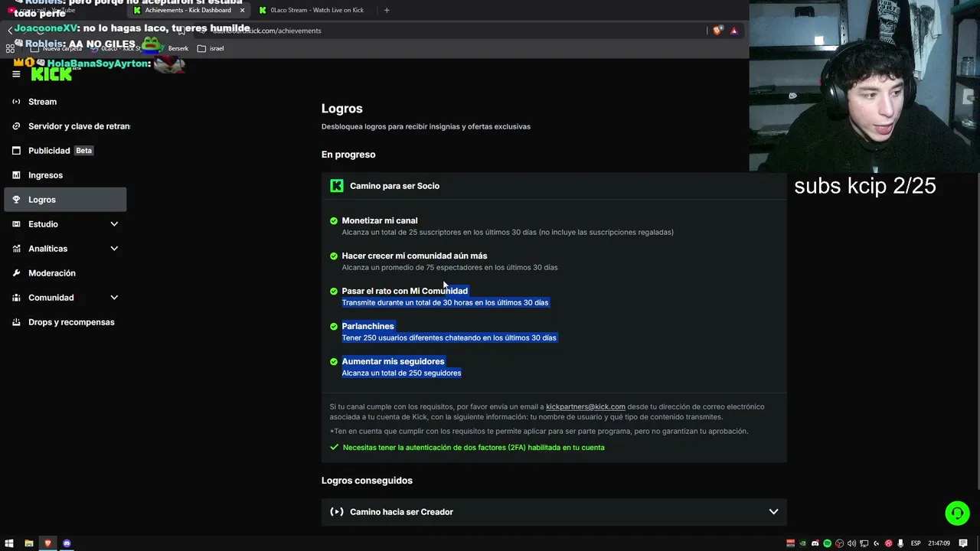Open the Ingresos page
980x551 pixels.
[66, 175]
